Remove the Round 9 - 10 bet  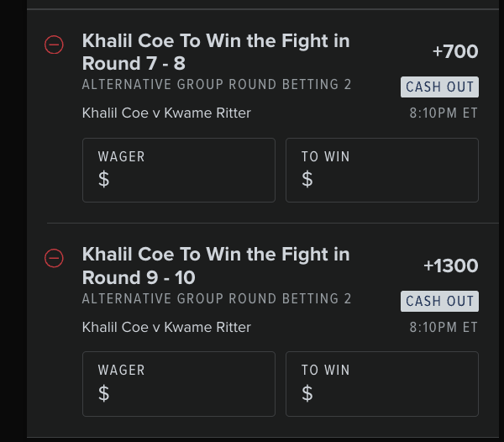point(54,259)
